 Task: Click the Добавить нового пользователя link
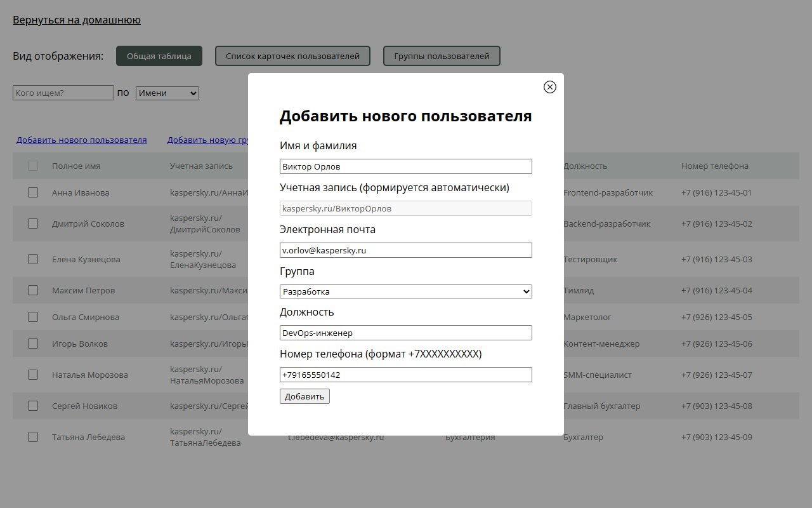coord(82,140)
